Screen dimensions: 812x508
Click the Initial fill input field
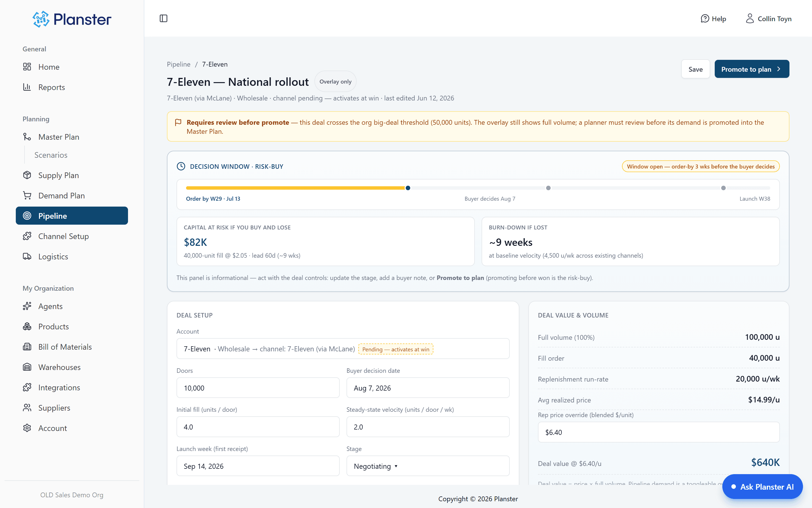[x=258, y=427]
